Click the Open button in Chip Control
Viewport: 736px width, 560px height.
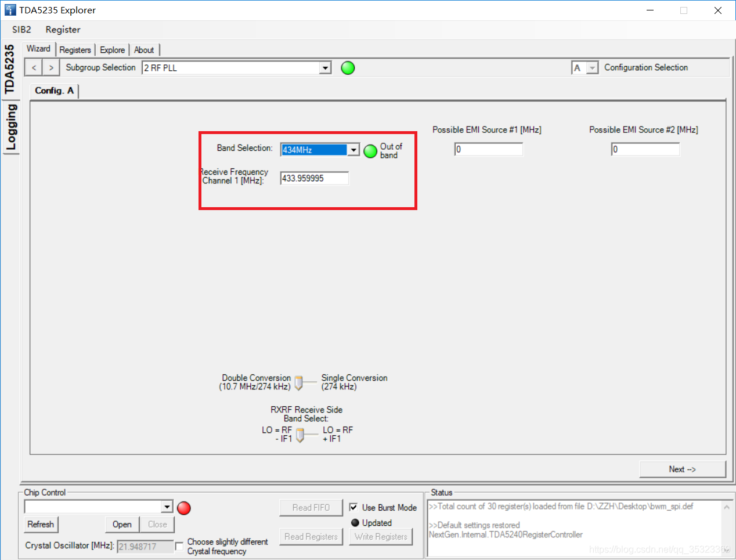(x=122, y=524)
